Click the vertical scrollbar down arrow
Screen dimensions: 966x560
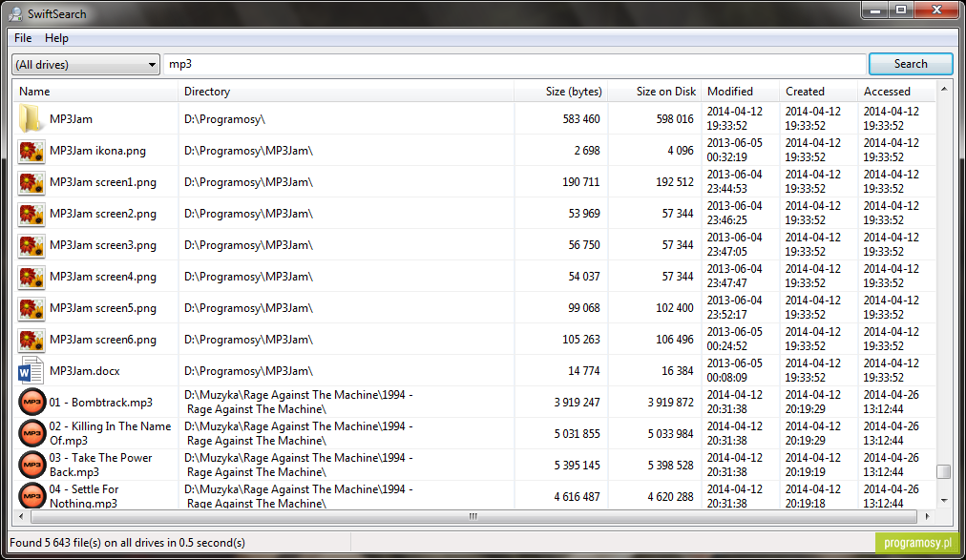944,501
